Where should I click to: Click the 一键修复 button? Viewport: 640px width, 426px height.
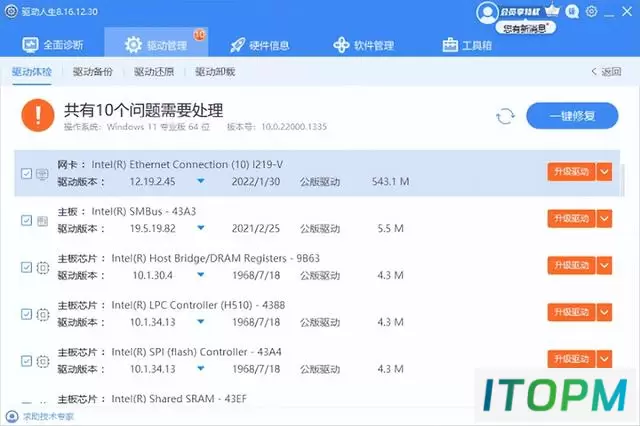[572, 116]
